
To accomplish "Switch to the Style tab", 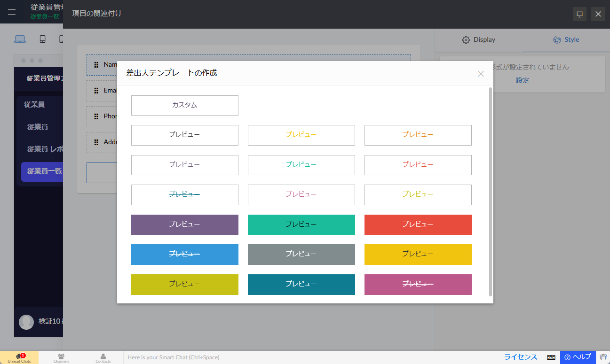I will [566, 39].
